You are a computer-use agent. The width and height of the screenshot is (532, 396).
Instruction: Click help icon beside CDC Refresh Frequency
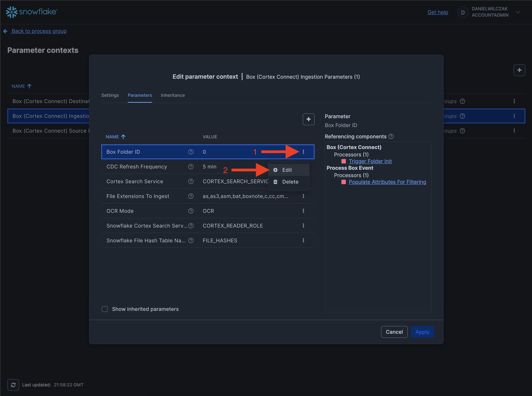191,167
